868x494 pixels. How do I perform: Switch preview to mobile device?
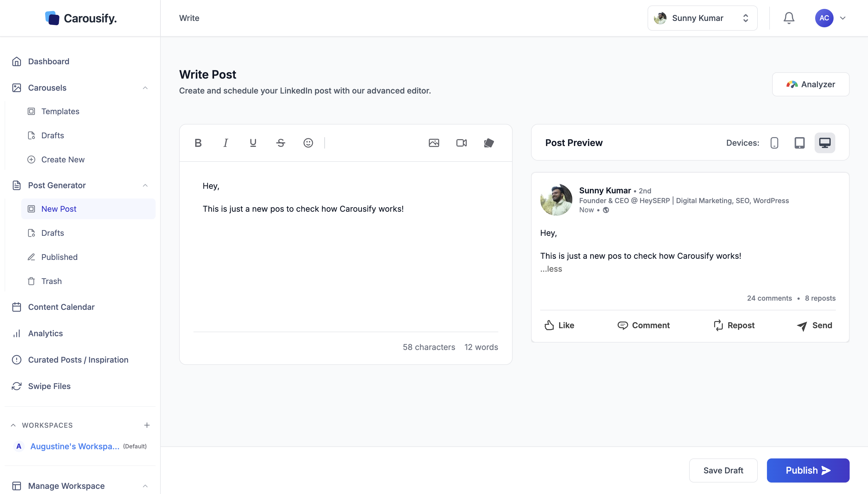click(x=774, y=143)
